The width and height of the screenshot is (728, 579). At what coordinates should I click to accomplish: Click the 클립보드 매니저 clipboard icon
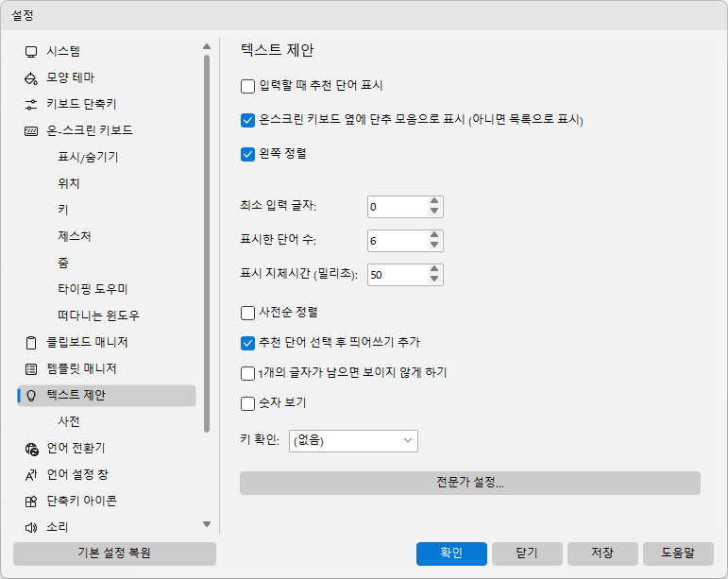[31, 343]
